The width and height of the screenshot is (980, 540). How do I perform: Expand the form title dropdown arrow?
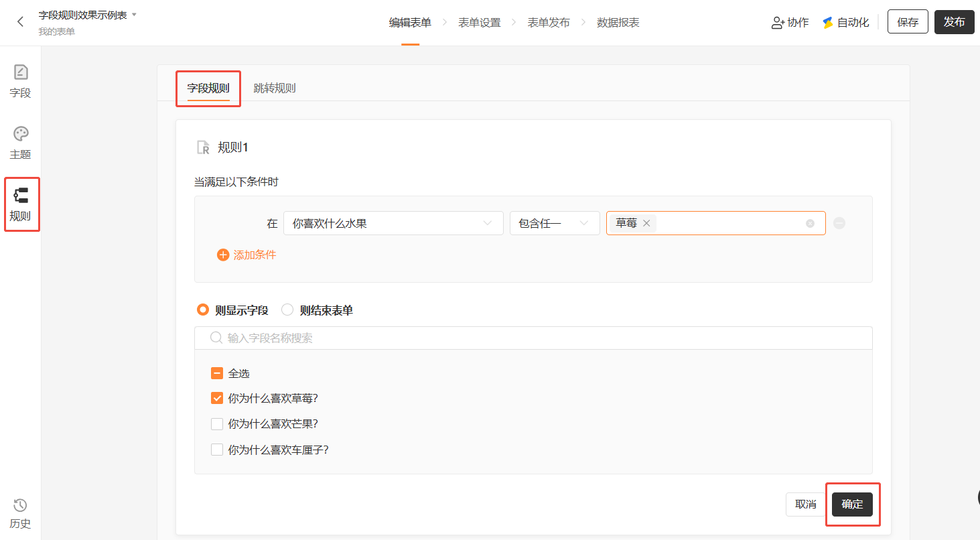(x=134, y=14)
